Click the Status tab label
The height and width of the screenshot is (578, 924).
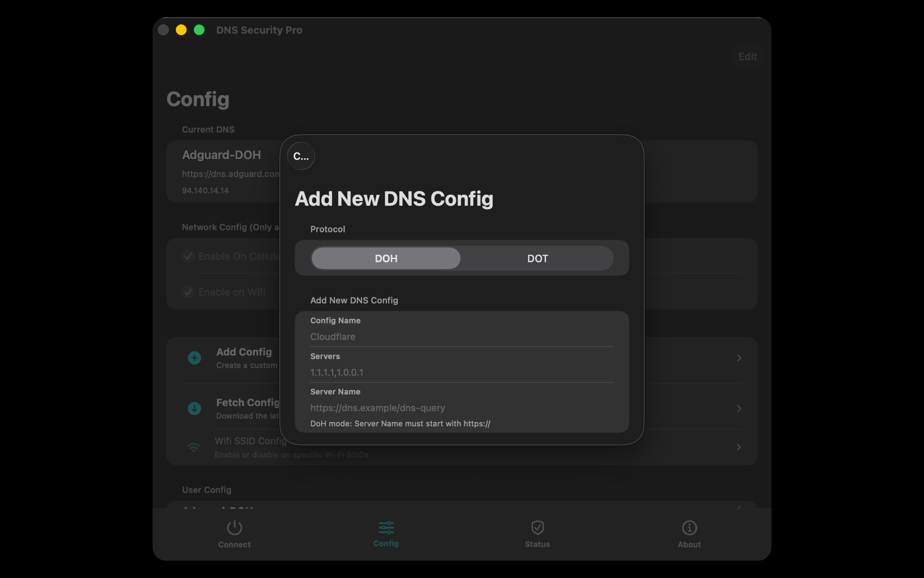pyautogui.click(x=537, y=544)
